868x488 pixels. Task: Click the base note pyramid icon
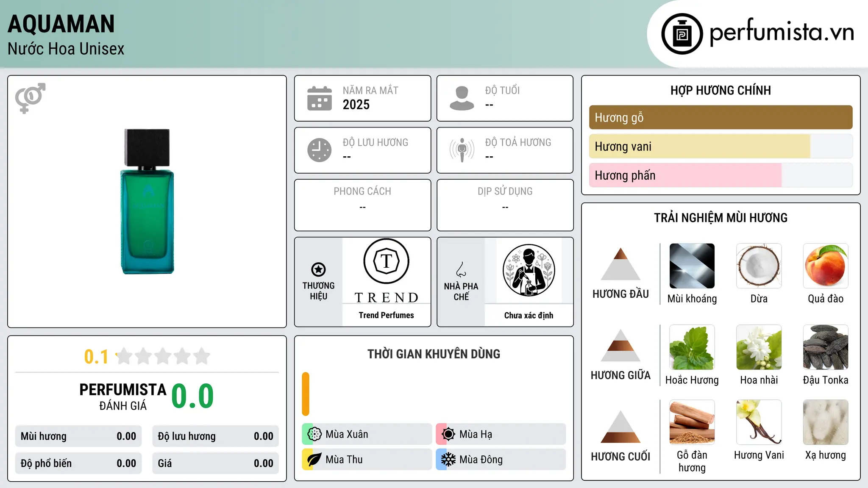coord(620,427)
